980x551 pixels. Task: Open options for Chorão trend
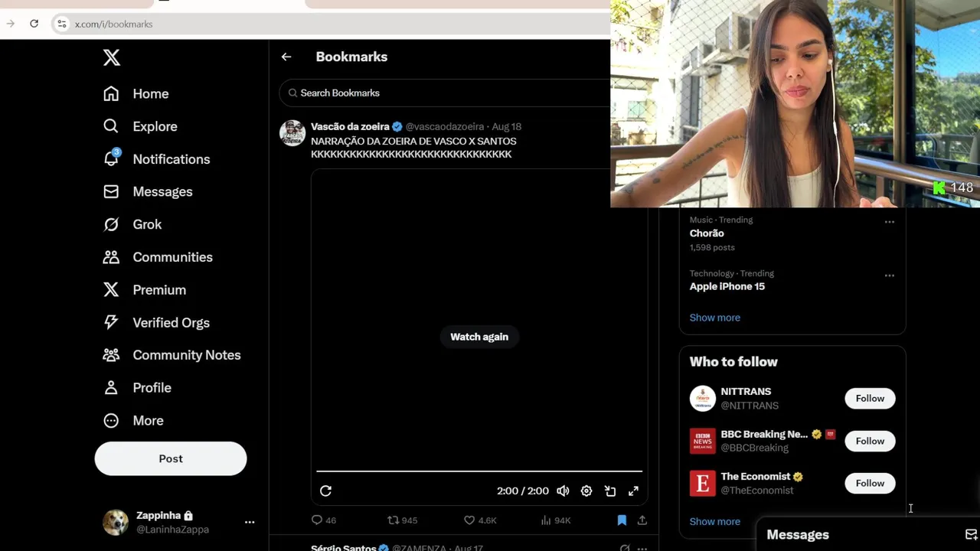[890, 222]
